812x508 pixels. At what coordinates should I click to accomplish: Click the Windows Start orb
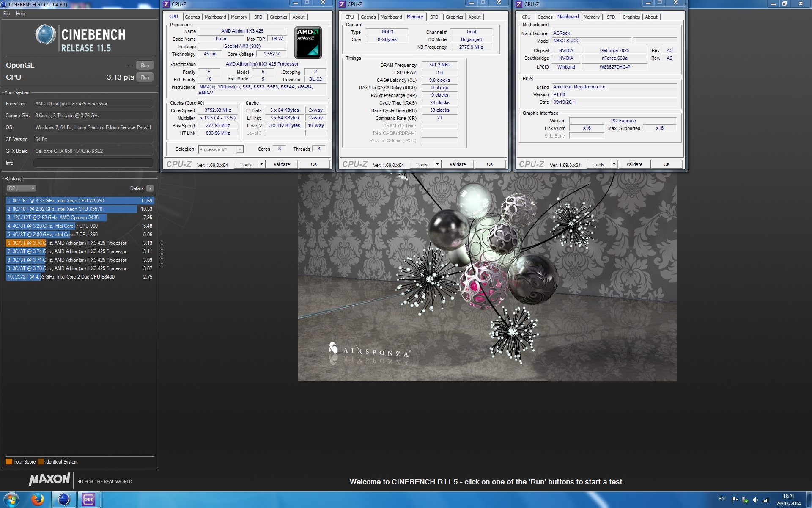(x=11, y=500)
